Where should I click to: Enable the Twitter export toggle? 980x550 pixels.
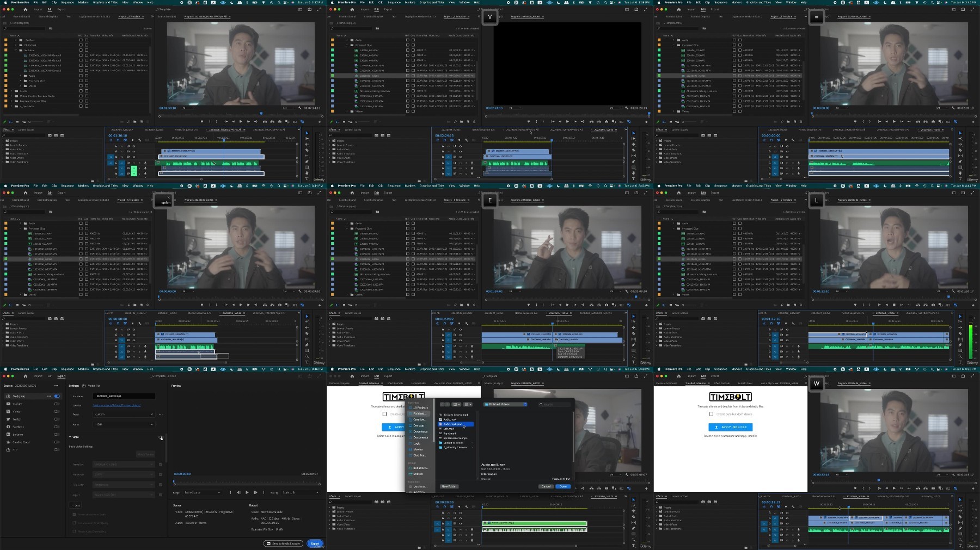coord(57,419)
